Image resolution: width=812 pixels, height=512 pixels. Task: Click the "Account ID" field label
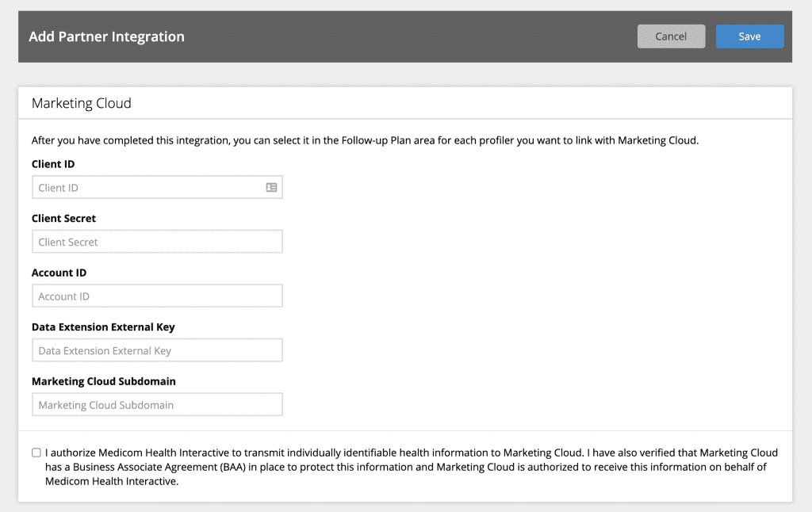point(59,273)
